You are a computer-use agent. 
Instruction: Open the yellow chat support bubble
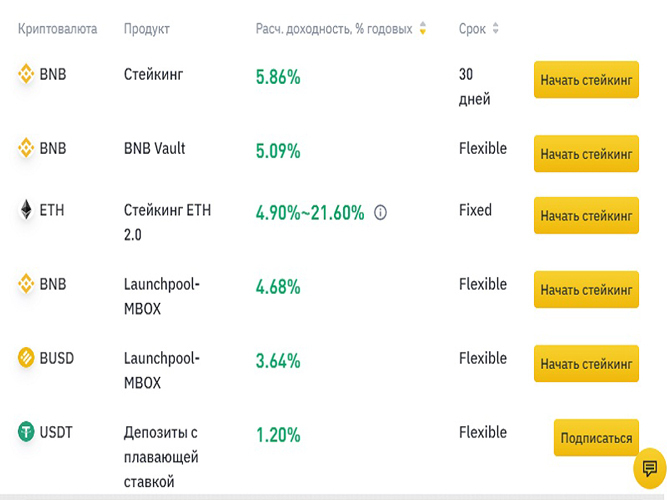650,469
